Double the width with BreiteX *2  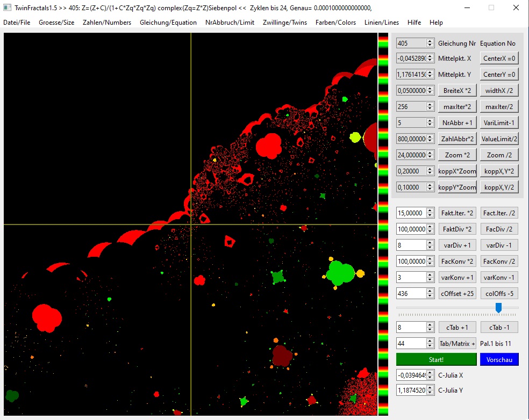457,91
